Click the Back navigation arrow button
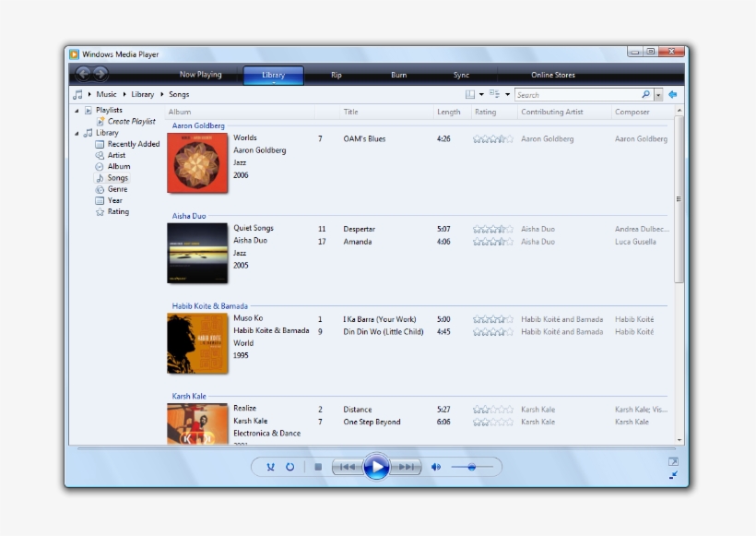The height and width of the screenshot is (536, 756). [x=83, y=74]
